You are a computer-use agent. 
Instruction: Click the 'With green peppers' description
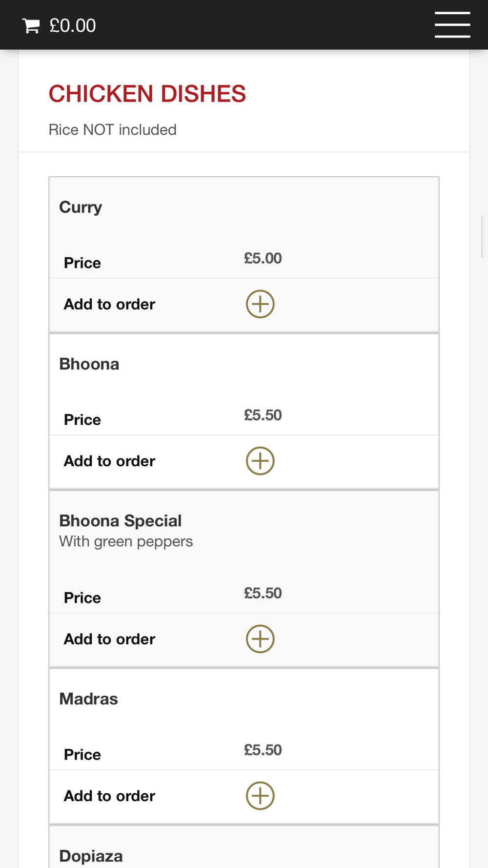click(x=126, y=542)
